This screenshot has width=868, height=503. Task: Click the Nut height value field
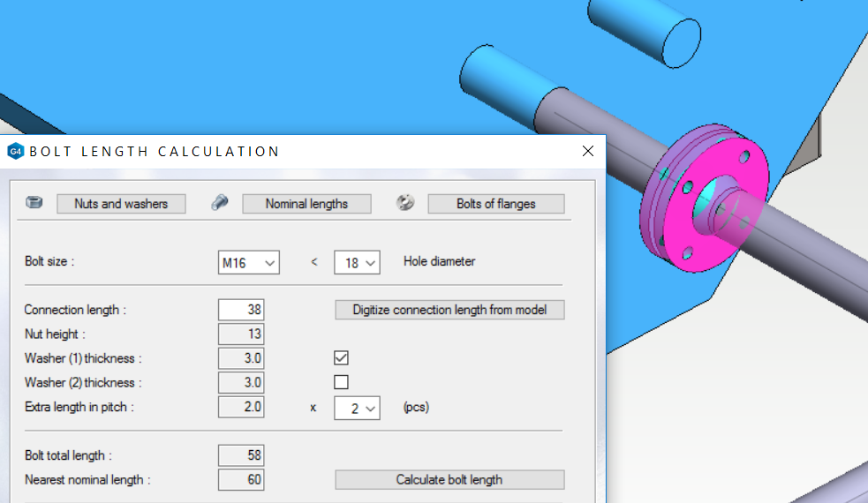click(241, 334)
